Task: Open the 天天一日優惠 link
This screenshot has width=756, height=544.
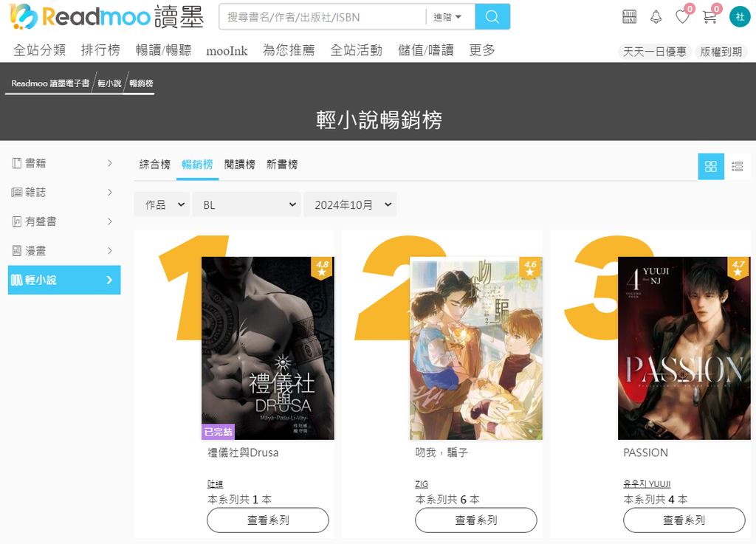Action: pos(654,52)
